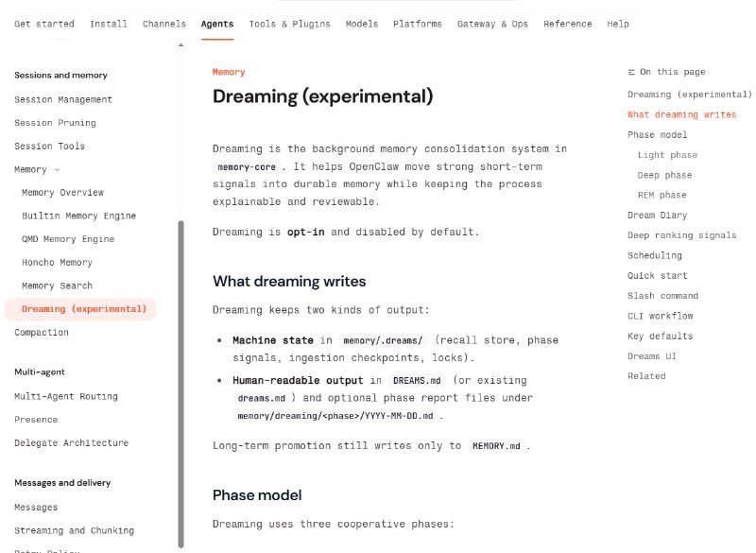756x553 pixels.
Task: Click the sidebar scrollbar thumb
Action: click(180, 378)
